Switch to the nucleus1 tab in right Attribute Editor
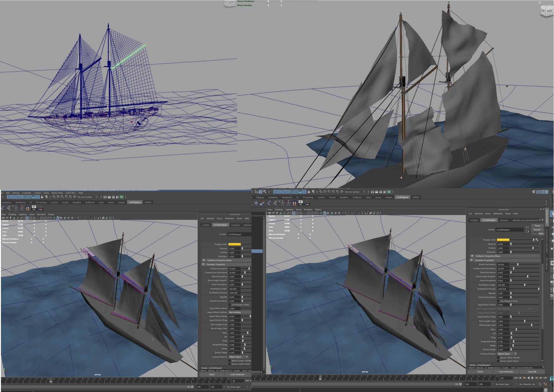The height and width of the screenshot is (392, 554). (504, 220)
